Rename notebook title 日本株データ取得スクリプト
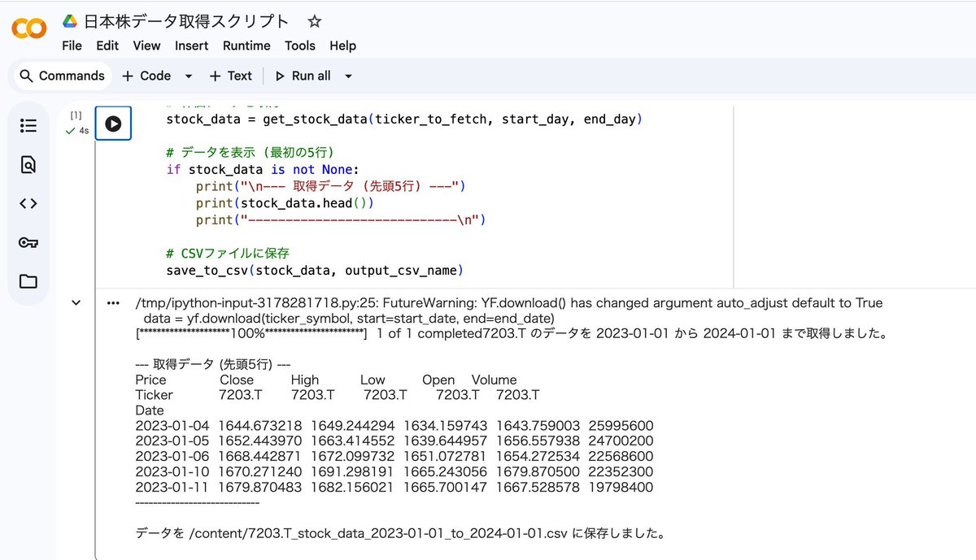The width and height of the screenshot is (976, 560). pyautogui.click(x=186, y=21)
